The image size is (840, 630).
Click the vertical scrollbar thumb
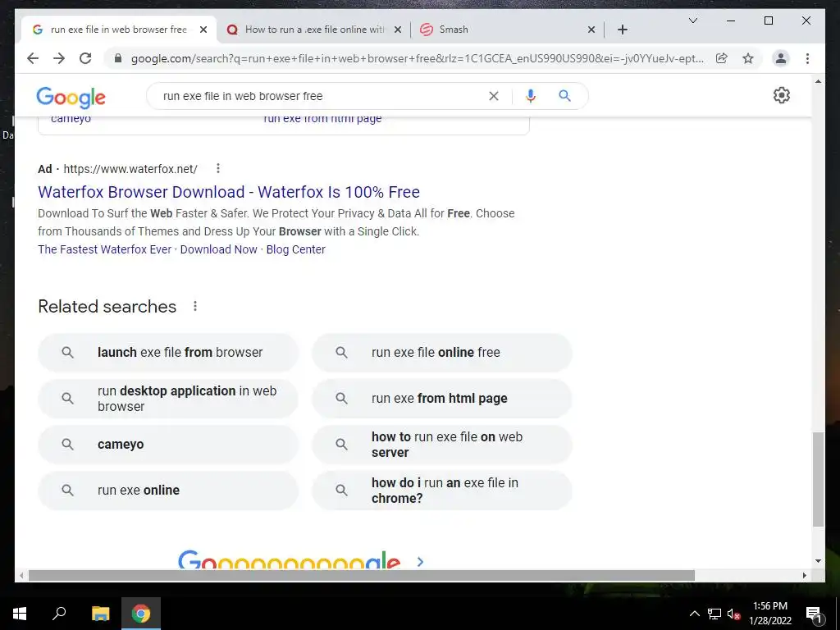pyautogui.click(x=818, y=479)
